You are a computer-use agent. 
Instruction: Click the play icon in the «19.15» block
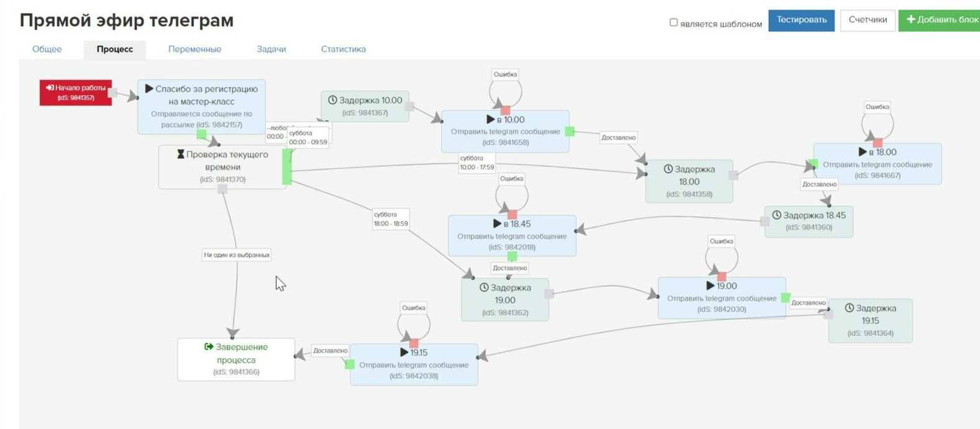coord(404,352)
